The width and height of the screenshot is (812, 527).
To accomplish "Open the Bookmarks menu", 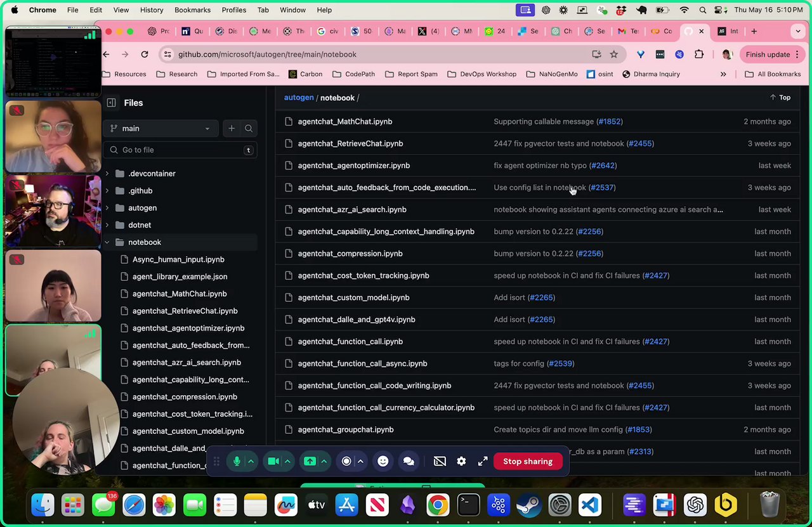I will [192, 10].
